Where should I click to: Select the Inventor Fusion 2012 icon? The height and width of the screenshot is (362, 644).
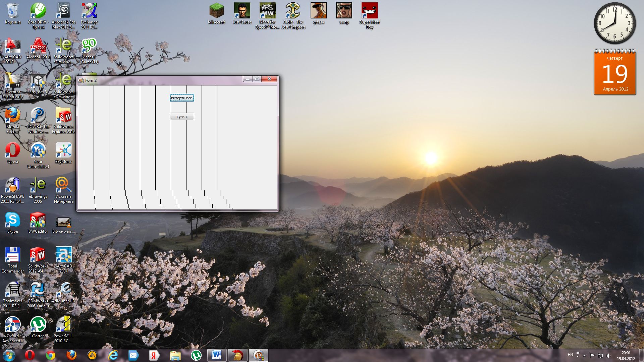[x=13, y=85]
